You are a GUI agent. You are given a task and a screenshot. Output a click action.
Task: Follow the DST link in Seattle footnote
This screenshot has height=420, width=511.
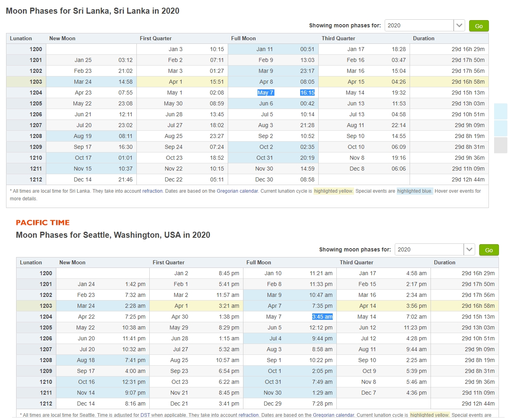click(x=145, y=415)
